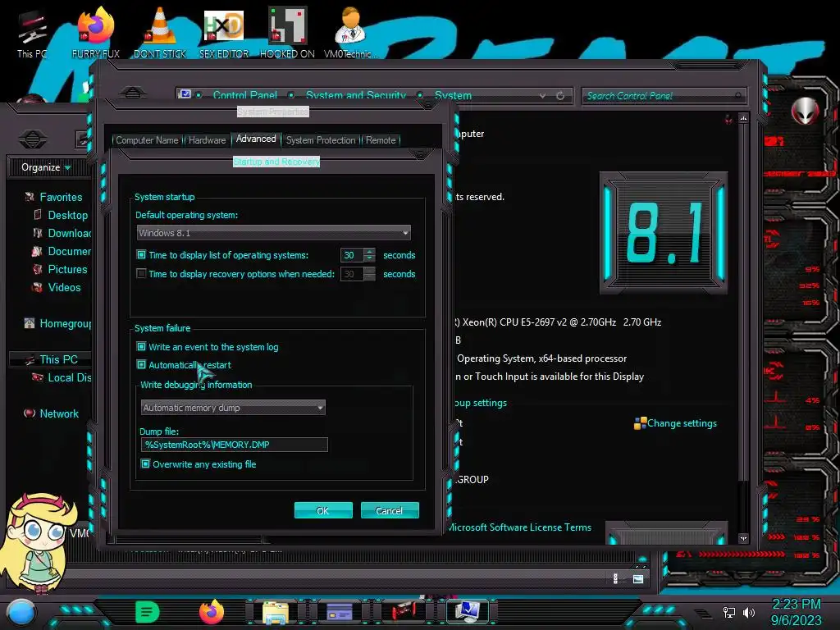
Task: Toggle Time to display list of operating systems
Action: (141, 255)
